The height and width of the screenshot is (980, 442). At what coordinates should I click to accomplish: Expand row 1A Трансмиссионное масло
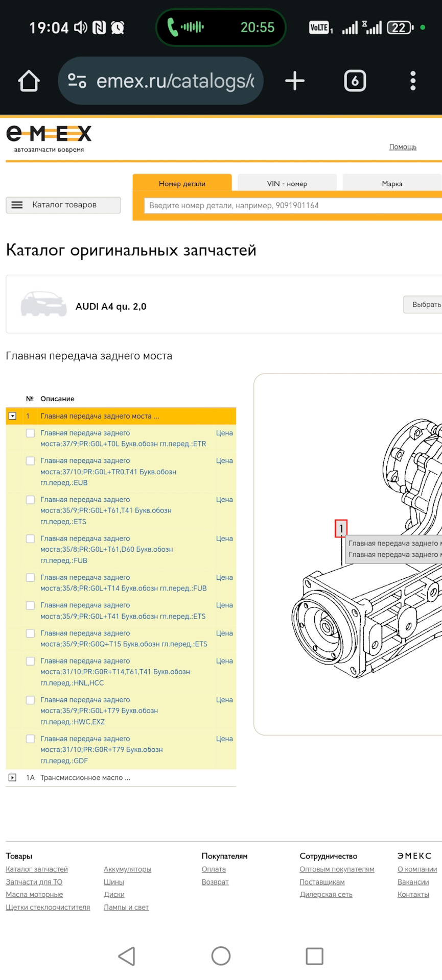point(12,777)
